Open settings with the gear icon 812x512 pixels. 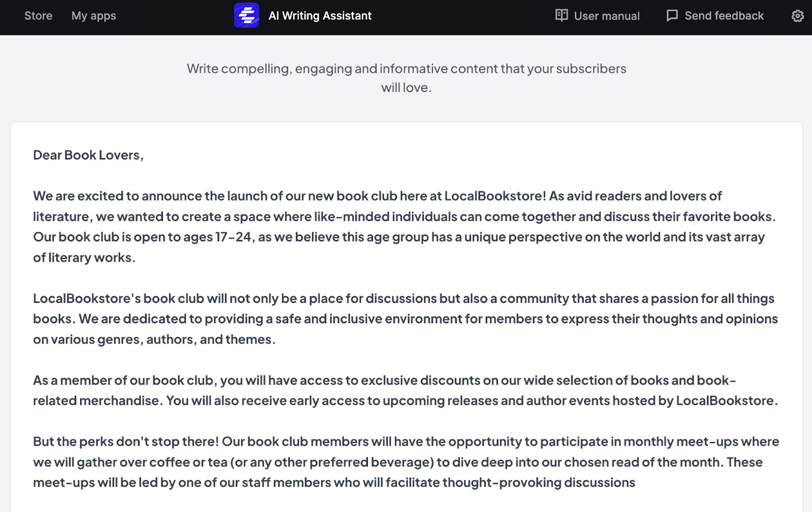(x=797, y=16)
